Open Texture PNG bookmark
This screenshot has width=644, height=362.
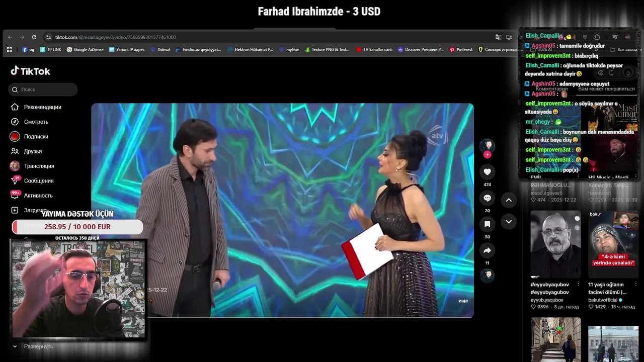click(x=327, y=50)
